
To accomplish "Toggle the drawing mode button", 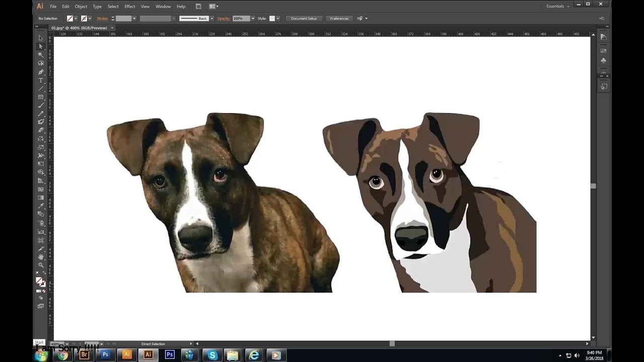I will (x=41, y=298).
